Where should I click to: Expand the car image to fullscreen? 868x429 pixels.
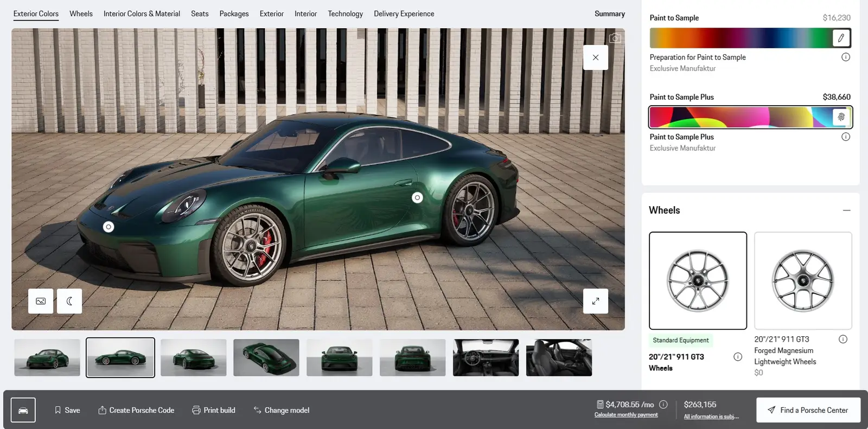click(x=595, y=301)
